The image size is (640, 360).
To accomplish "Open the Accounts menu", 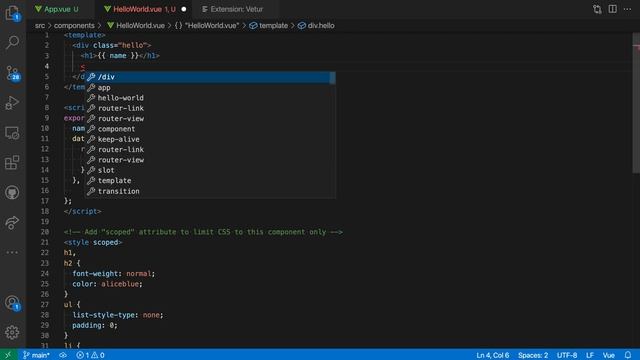I will coord(12,303).
